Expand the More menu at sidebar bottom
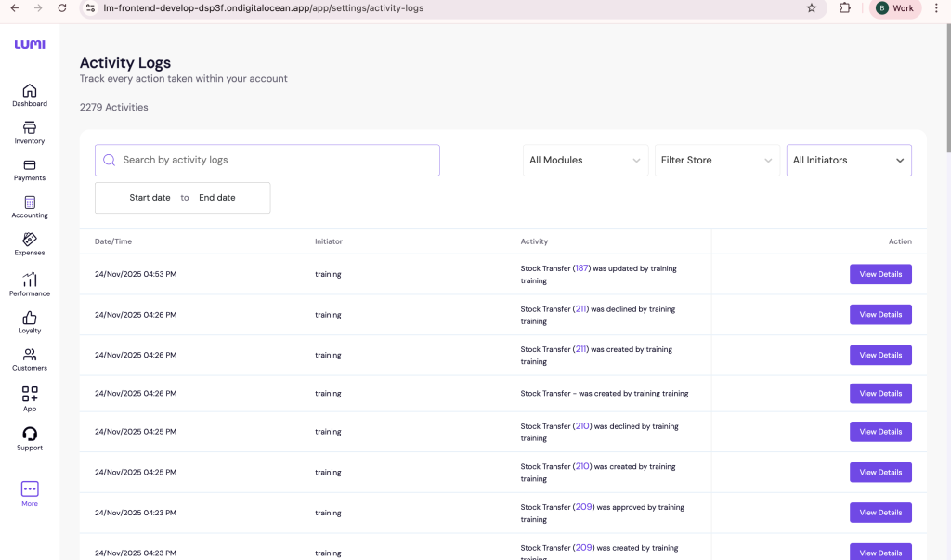Viewport: 951px width, 560px height. tap(29, 490)
